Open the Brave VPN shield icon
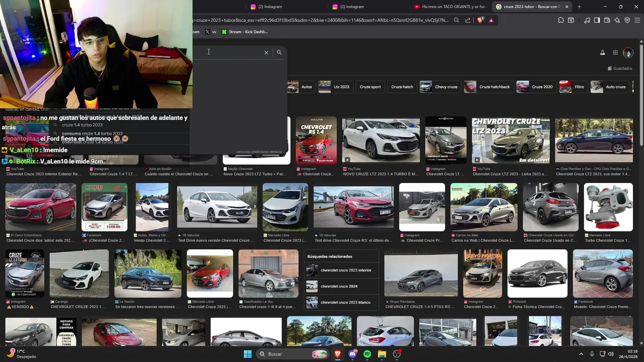Image resolution: width=644 pixels, height=362 pixels. 627,20
